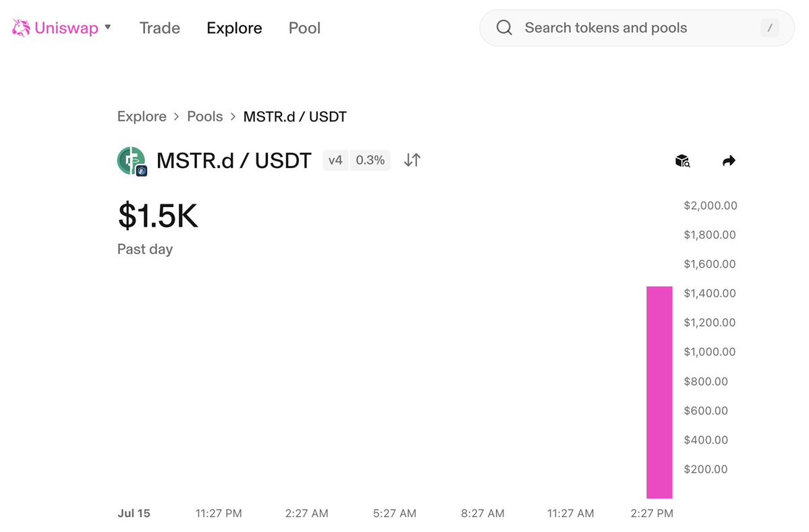This screenshot has width=809, height=532.
Task: Click the MSTR.d / USDT pool title
Action: point(233,161)
